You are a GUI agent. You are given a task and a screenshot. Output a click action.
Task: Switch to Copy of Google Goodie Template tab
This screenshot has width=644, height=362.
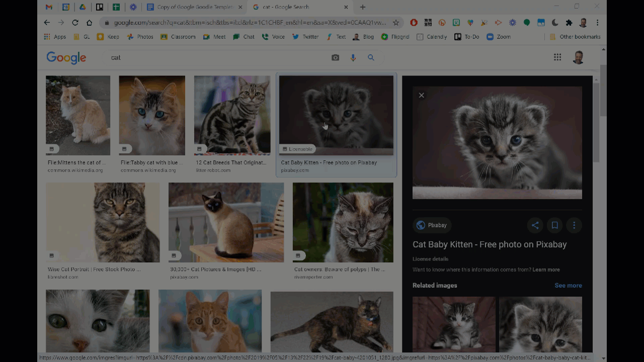(194, 7)
